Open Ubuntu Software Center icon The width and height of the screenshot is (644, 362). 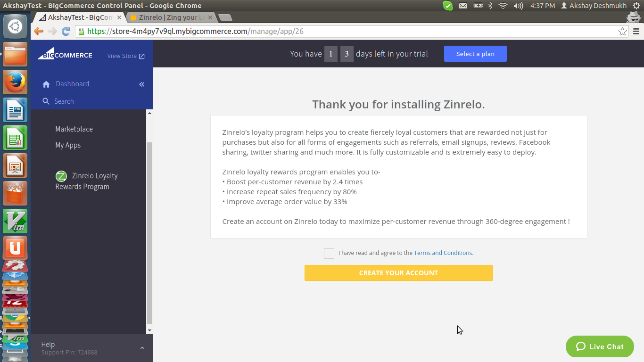pyautogui.click(x=15, y=193)
